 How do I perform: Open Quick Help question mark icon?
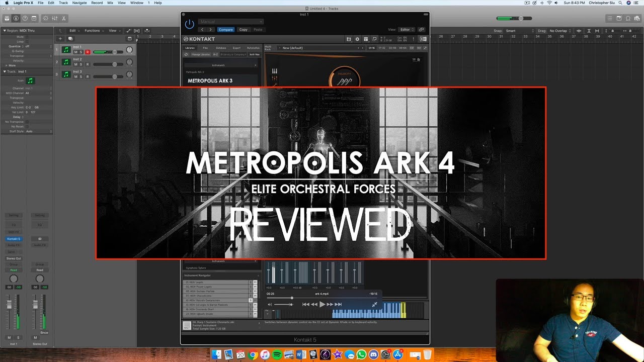25,18
